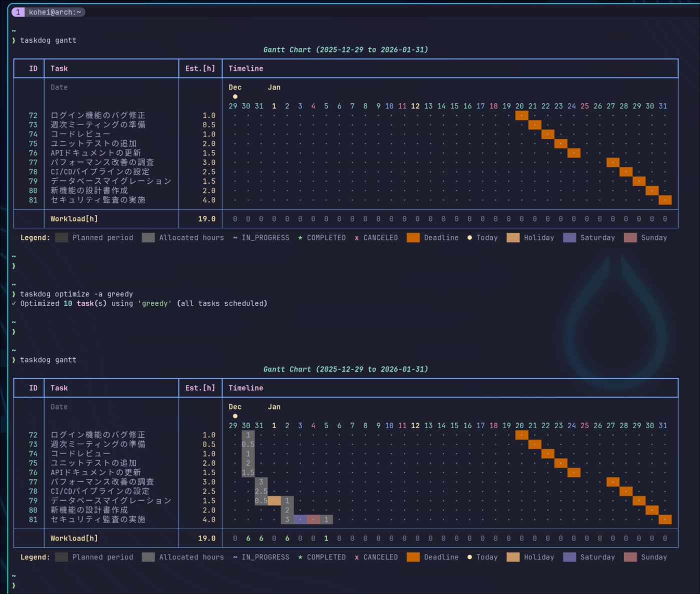Image resolution: width=700 pixels, height=594 pixels.
Task: Click task 79 deadline cell in second Gantt chart
Action: coord(638,501)
